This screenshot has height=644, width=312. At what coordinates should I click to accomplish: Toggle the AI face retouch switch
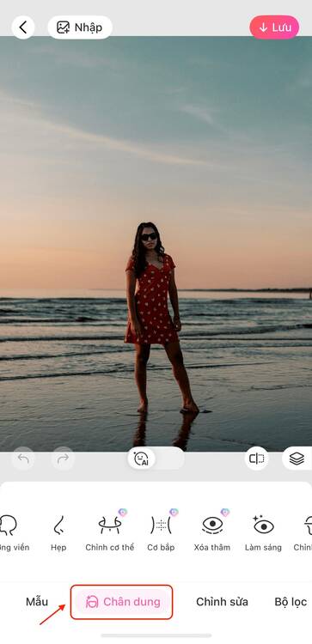point(156,459)
